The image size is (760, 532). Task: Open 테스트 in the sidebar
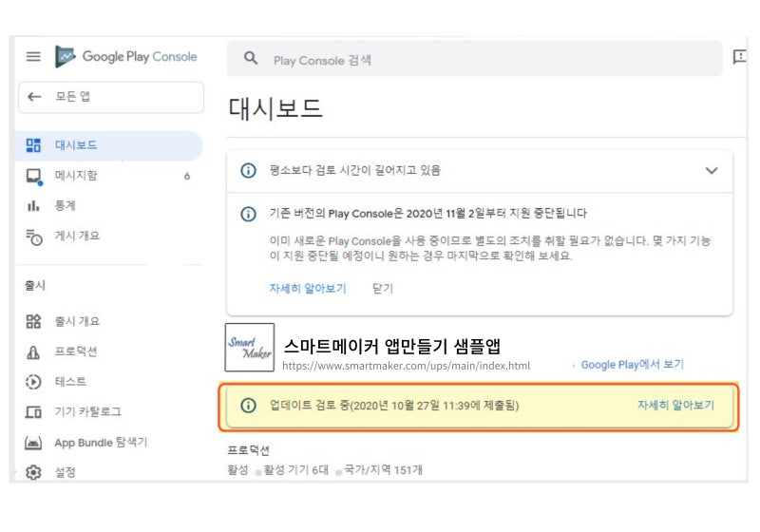109,382
